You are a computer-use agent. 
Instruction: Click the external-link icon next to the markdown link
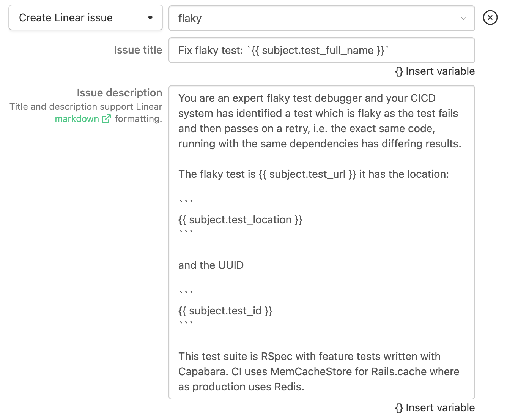(106, 118)
